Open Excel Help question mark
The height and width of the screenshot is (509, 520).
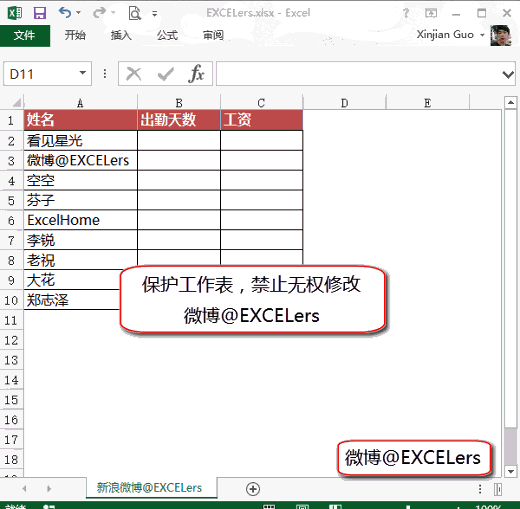pyautogui.click(x=405, y=13)
